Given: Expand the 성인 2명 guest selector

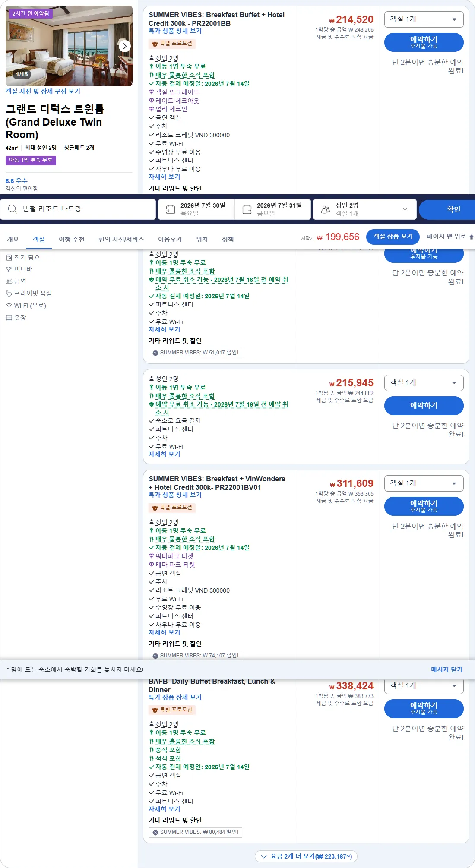Looking at the screenshot, I should pos(365,209).
